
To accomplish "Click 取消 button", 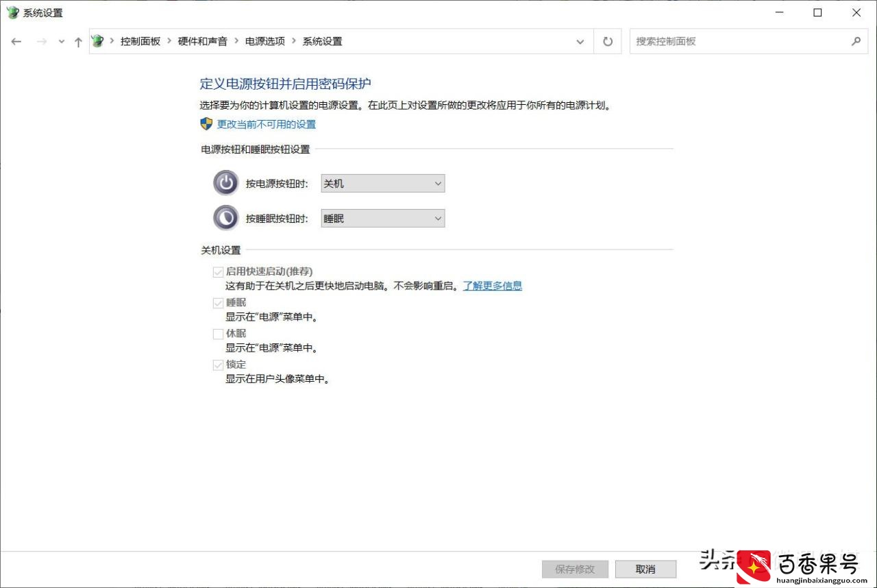I will 645,569.
